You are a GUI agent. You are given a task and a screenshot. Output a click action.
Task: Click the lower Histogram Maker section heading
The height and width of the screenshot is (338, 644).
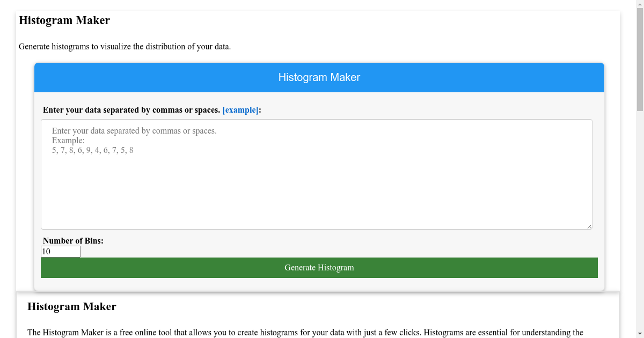pyautogui.click(x=72, y=306)
